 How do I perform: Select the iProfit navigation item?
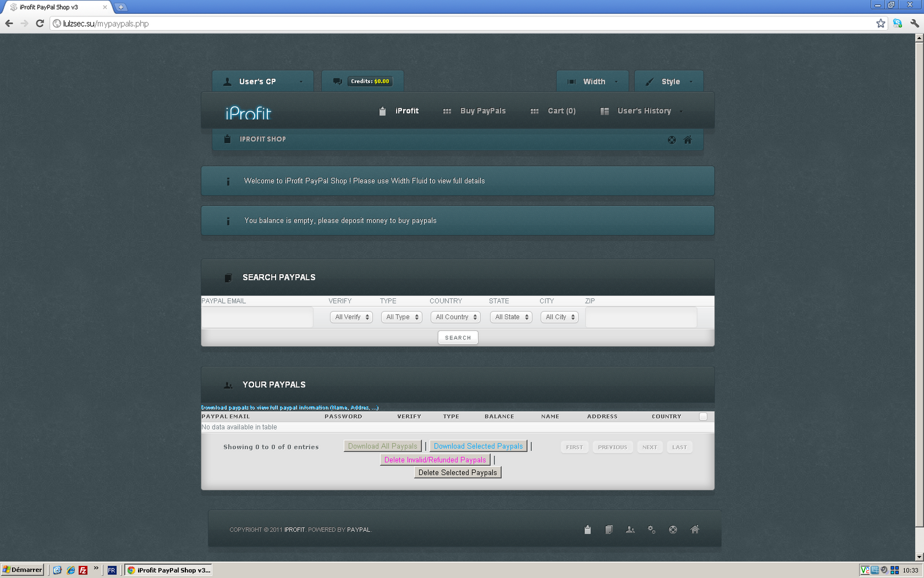398,111
